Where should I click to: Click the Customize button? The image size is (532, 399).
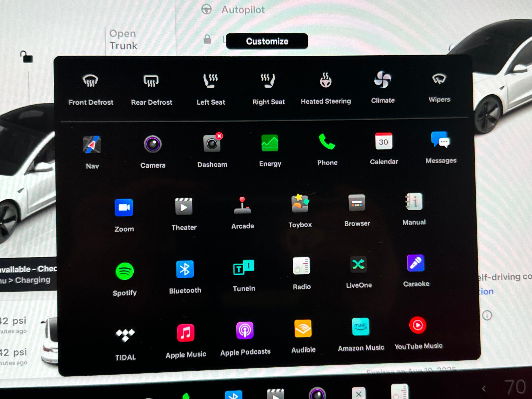pos(267,41)
